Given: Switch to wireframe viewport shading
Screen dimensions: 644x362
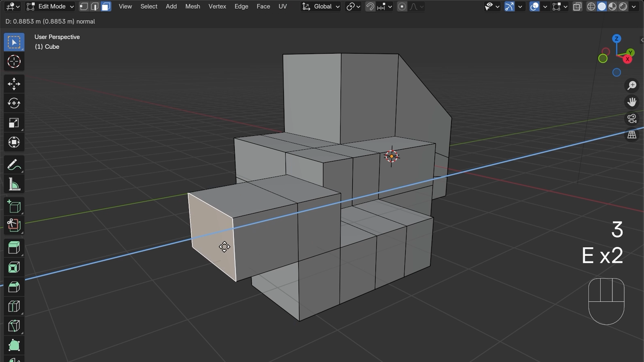Looking at the screenshot, I should 591,6.
